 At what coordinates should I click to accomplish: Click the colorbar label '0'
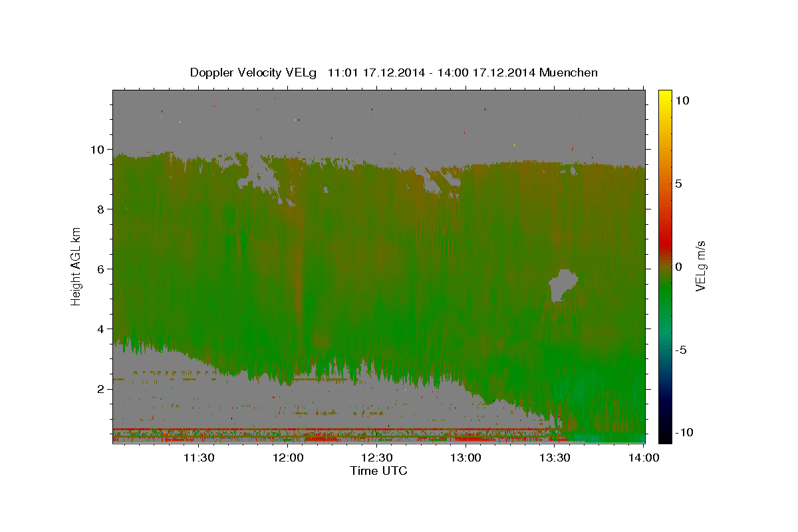tap(678, 267)
